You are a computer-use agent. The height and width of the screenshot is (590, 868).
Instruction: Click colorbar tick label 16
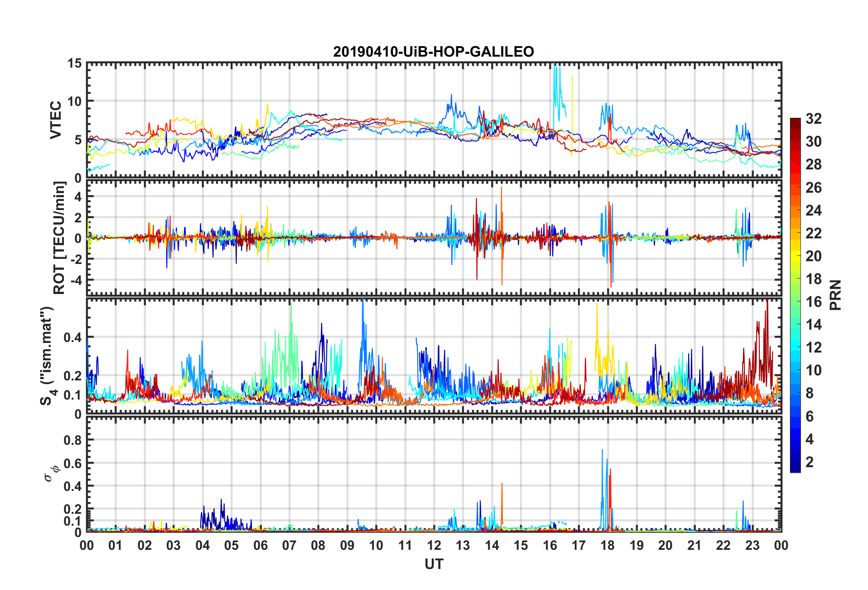point(814,302)
